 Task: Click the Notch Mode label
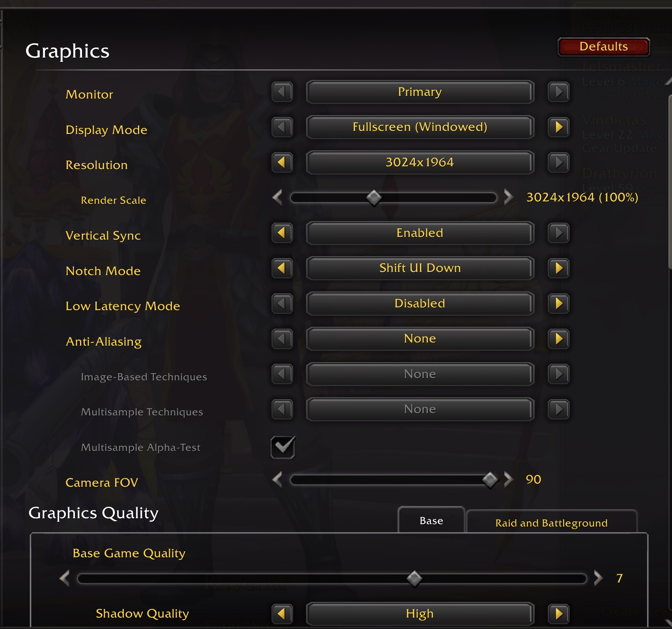coord(103,271)
